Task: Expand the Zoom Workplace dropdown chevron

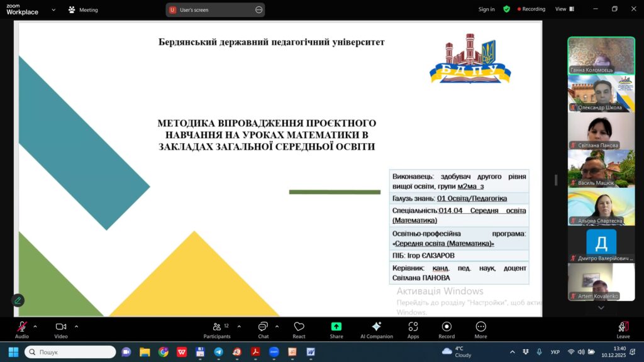Action: 53,10
